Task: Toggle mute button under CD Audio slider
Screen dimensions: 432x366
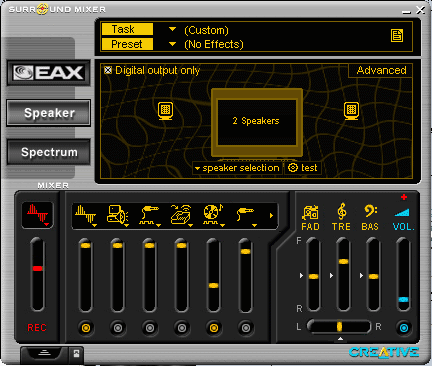Action: 214,328
